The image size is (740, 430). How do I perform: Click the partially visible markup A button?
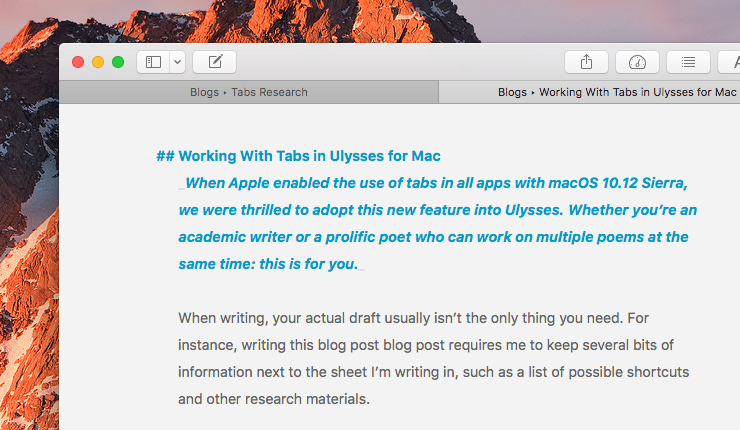click(x=730, y=62)
